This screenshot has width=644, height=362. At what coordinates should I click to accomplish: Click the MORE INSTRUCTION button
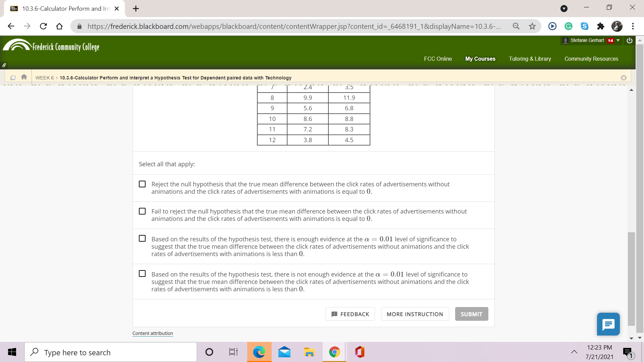tap(415, 314)
